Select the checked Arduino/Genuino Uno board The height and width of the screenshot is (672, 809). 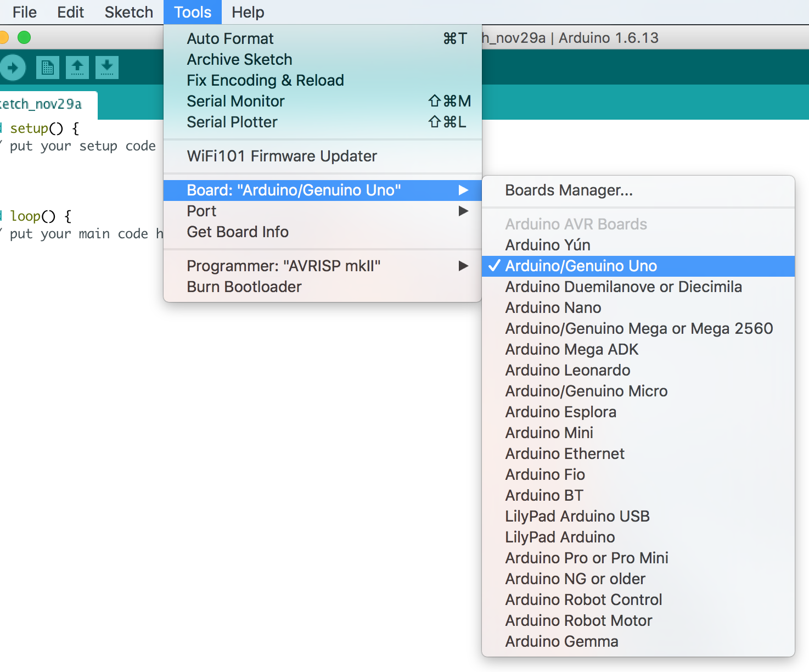638,266
